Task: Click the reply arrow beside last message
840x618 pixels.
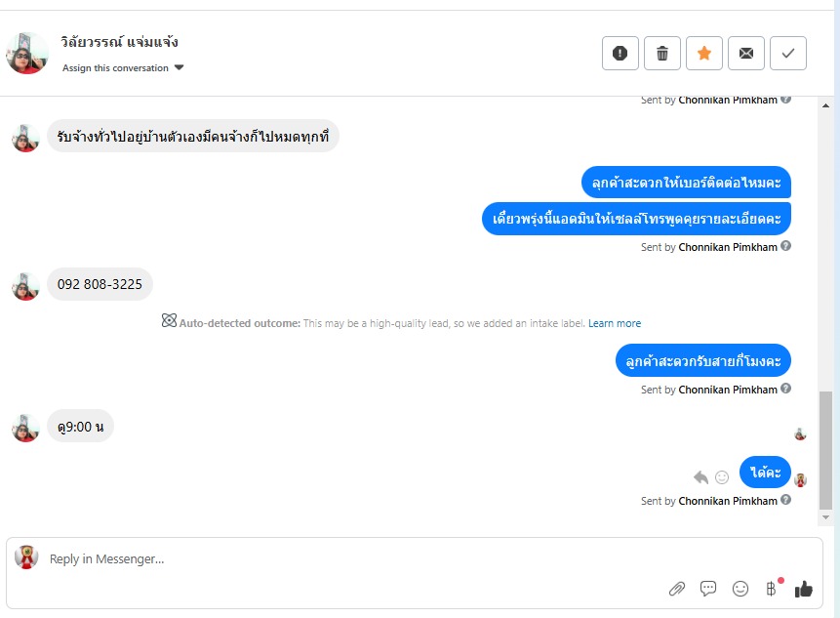Action: coord(700,477)
